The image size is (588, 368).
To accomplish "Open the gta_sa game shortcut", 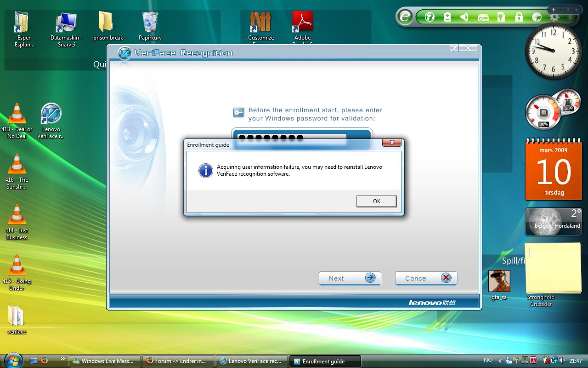I will [499, 285].
